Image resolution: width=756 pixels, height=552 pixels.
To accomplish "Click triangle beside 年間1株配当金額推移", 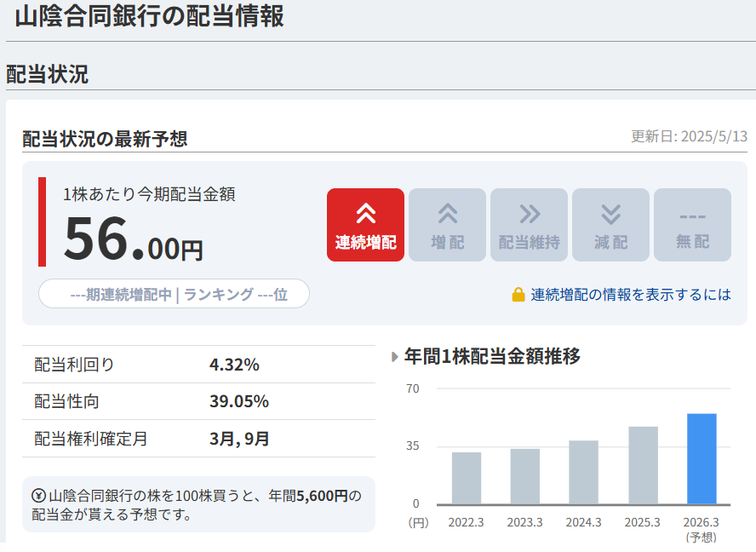I will [394, 357].
